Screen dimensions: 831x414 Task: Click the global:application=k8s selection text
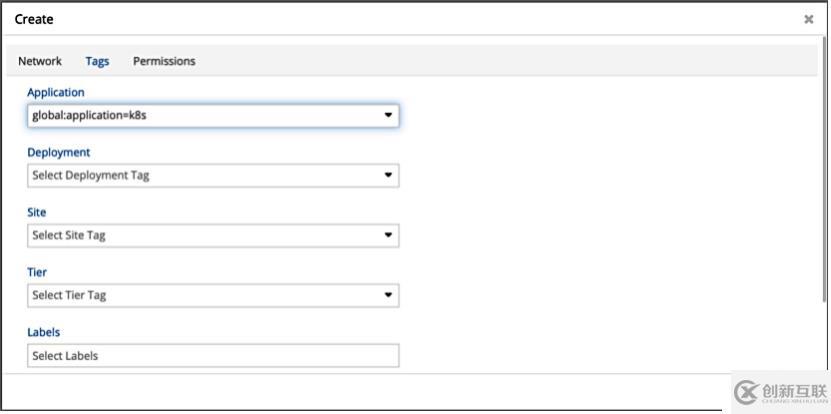(x=90, y=115)
